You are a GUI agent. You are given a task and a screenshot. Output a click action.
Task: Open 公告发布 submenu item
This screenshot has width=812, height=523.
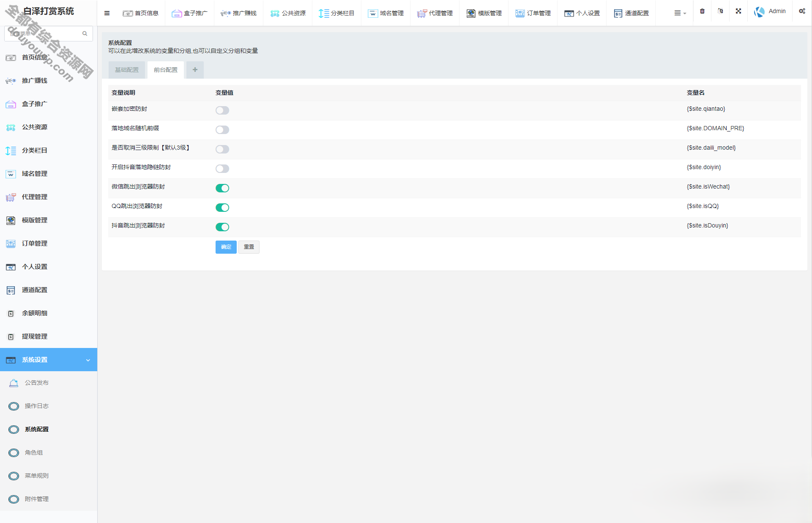click(x=49, y=383)
